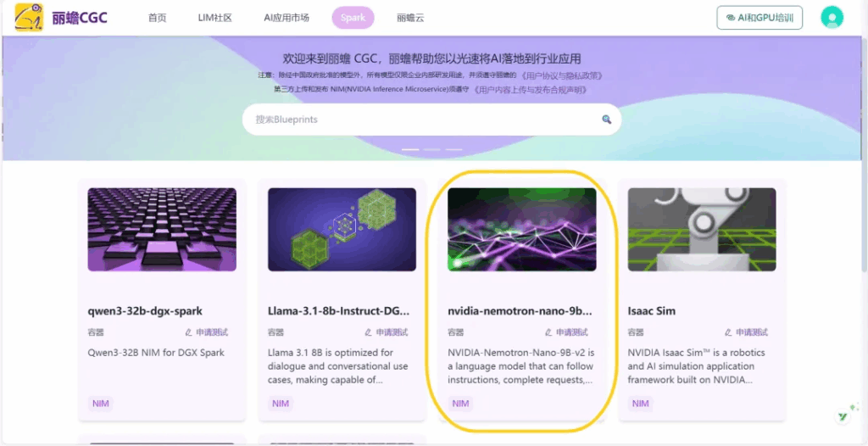Open the 用户协议与隐私政策 link
Image resolution: width=868 pixels, height=446 pixels.
[x=561, y=75]
